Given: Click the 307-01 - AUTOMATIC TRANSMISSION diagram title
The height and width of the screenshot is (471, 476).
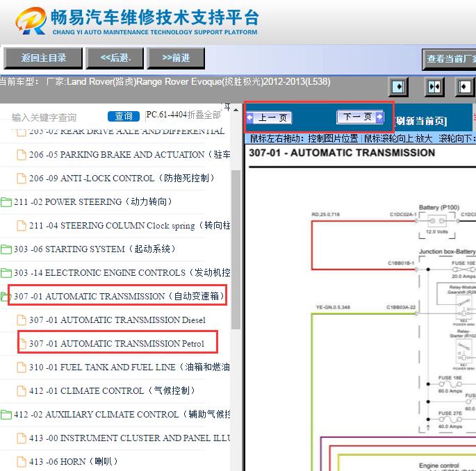Looking at the screenshot, I should [342, 153].
